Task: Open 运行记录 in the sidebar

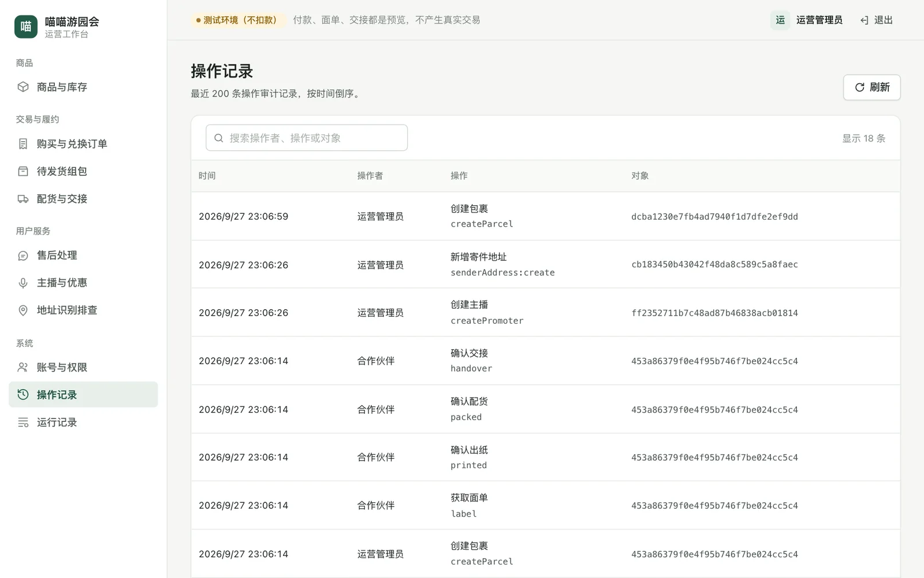Action: [x=83, y=423]
